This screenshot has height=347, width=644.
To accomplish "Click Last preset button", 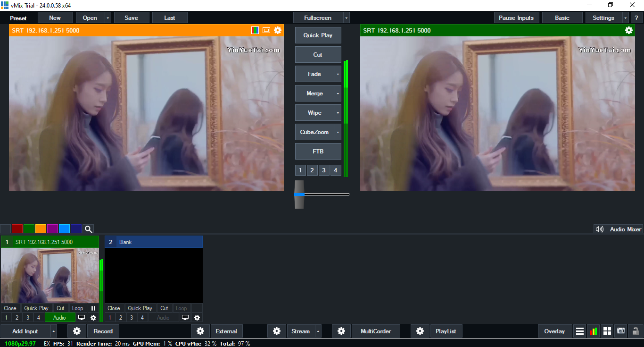I will coord(170,17).
